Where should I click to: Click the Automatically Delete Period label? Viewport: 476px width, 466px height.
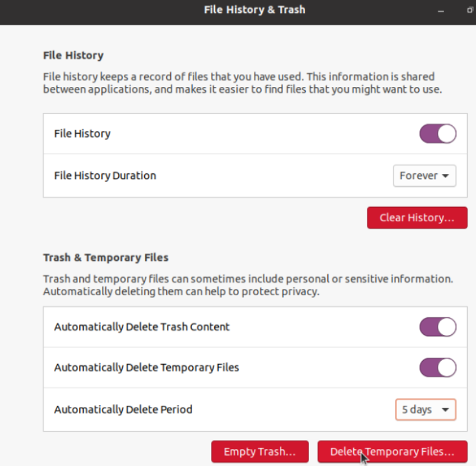click(x=123, y=410)
